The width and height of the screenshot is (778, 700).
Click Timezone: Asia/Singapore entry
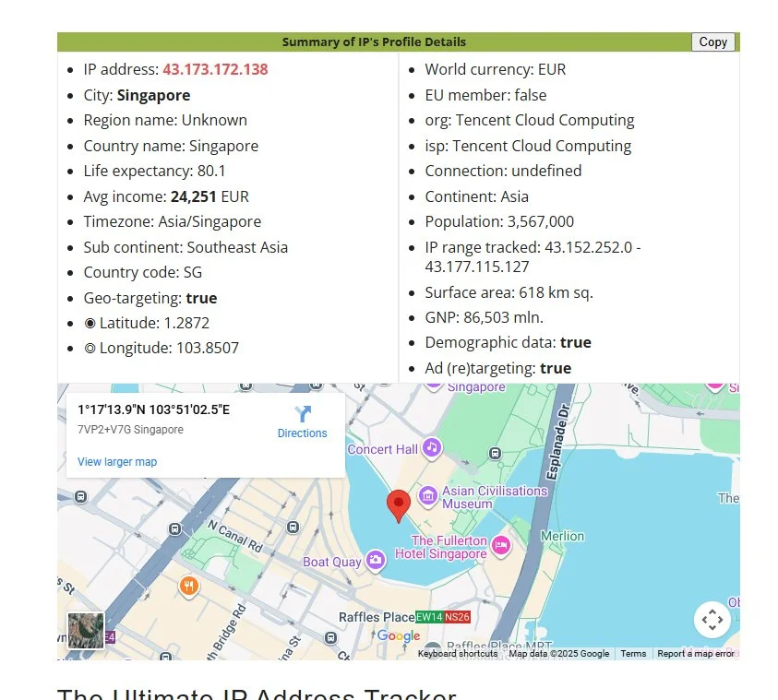(173, 221)
